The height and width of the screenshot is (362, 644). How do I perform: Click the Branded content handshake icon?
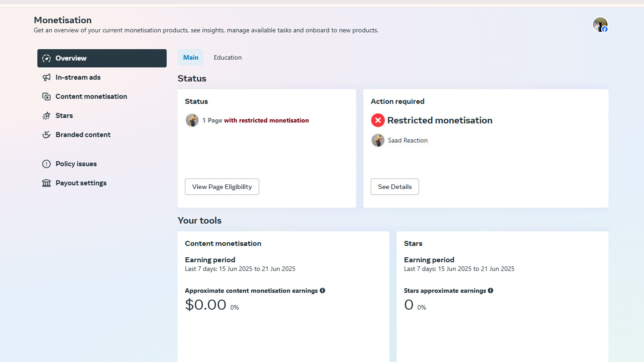pos(46,135)
